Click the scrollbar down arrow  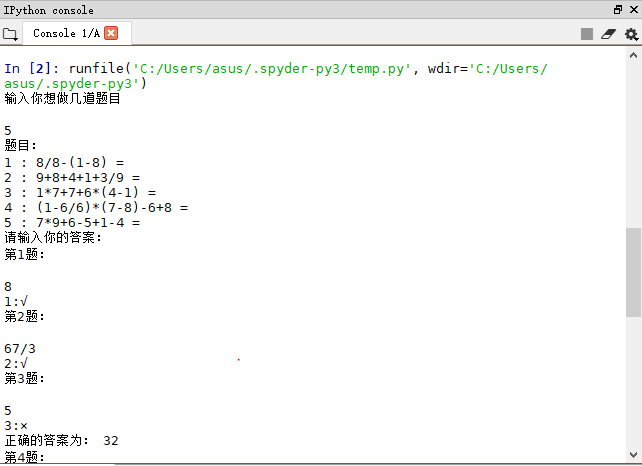633,455
